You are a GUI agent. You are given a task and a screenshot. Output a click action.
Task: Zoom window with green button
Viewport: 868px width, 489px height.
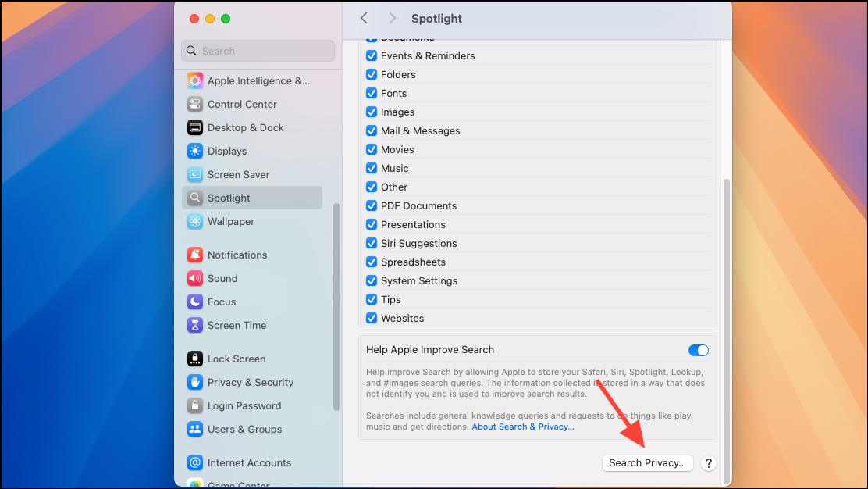[x=226, y=19]
